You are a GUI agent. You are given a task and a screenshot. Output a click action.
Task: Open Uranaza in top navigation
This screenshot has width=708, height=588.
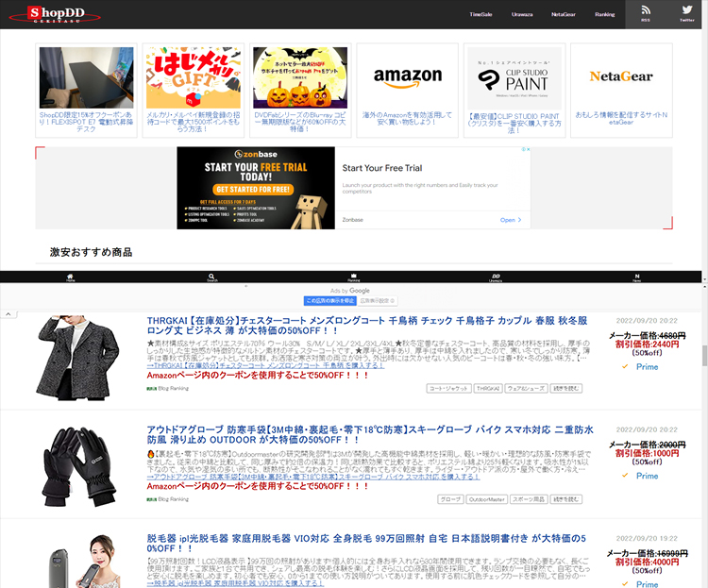pos(522,14)
